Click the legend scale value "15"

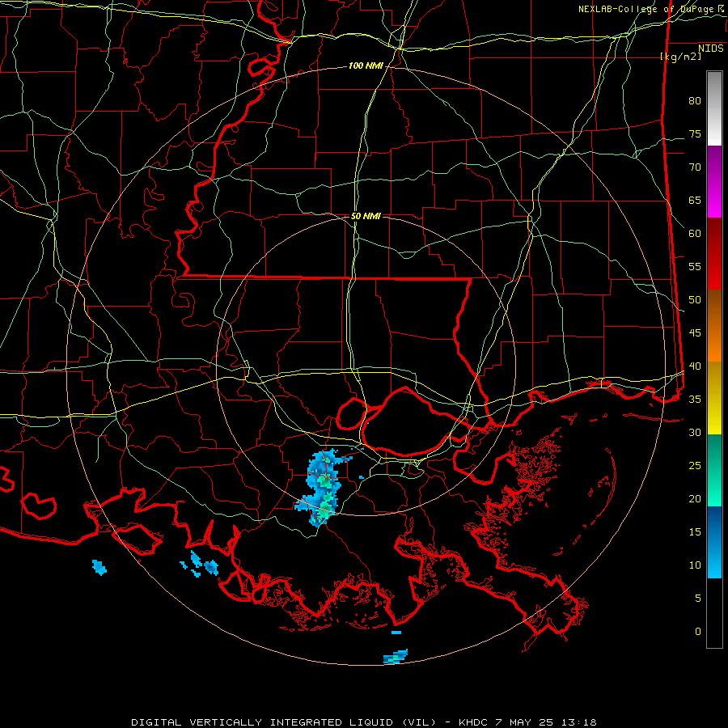[x=695, y=532]
